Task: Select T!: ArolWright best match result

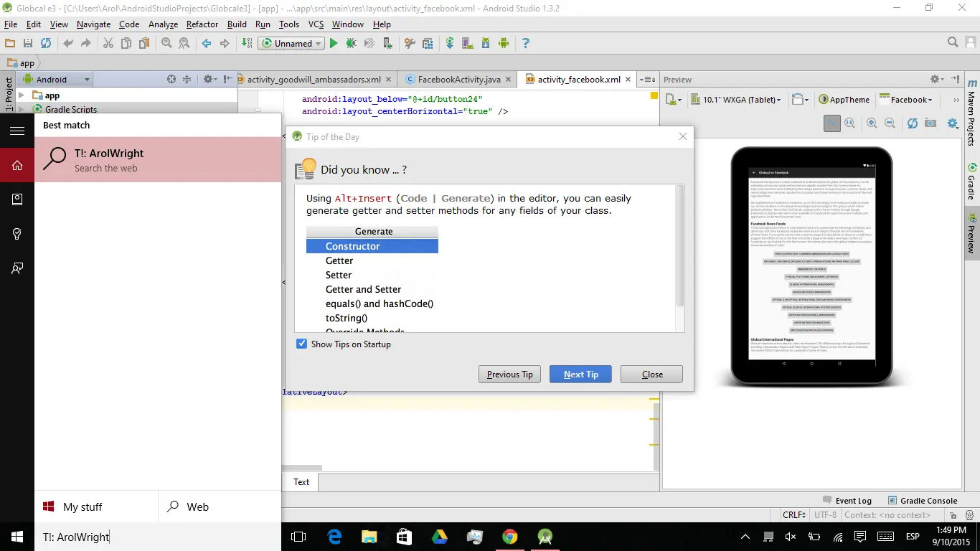Action: [x=158, y=159]
